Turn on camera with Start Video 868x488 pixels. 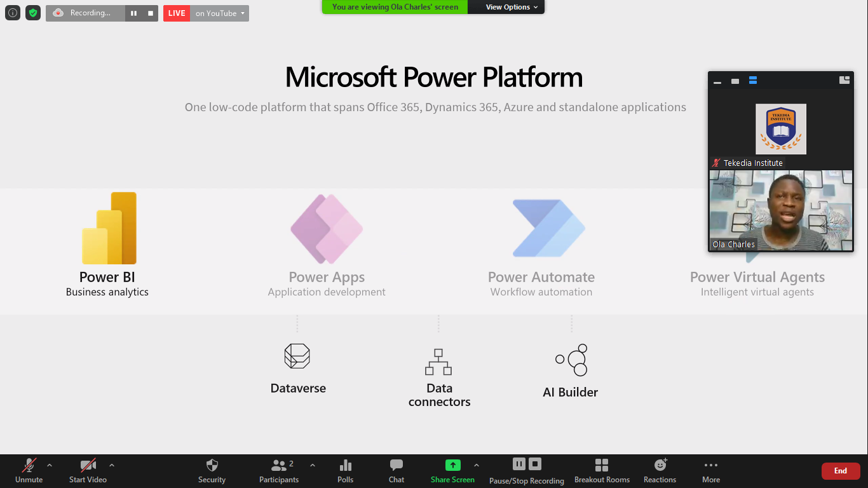(x=88, y=471)
